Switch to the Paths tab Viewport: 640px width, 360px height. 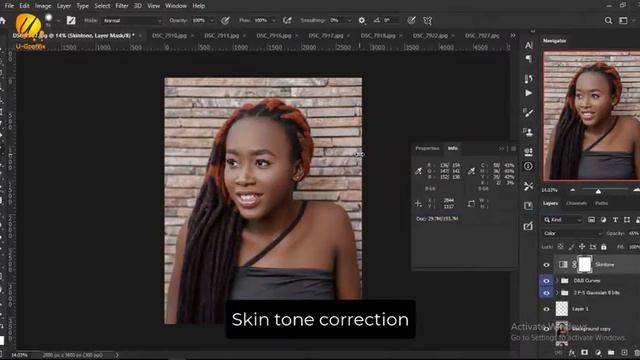tap(601, 203)
